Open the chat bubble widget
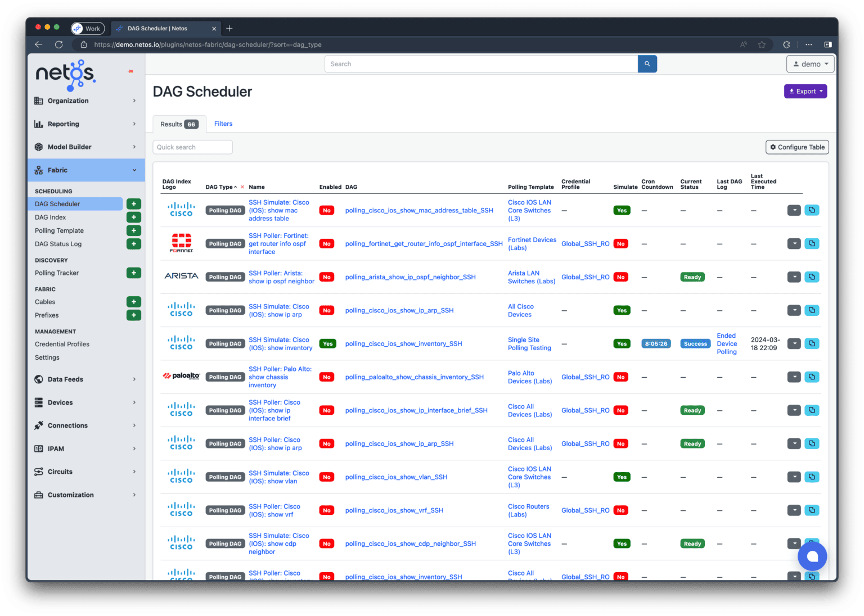 click(812, 556)
